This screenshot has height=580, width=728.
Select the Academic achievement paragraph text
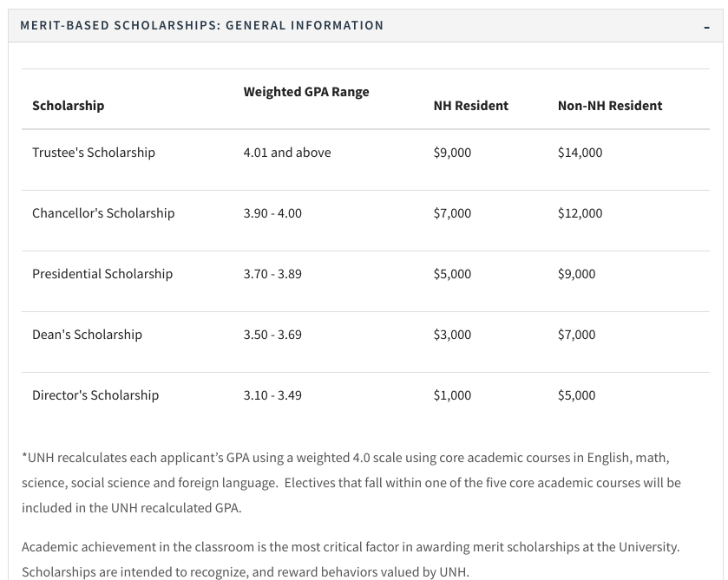pyautogui.click(x=351, y=559)
